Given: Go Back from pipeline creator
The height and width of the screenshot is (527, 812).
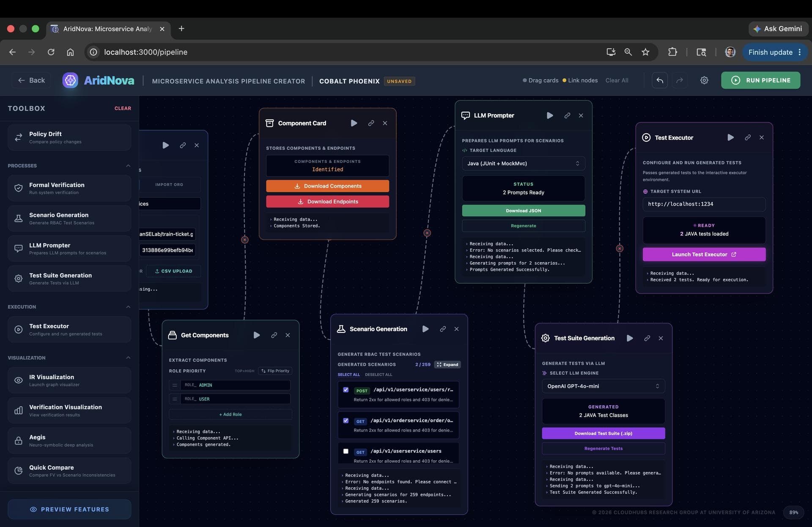Looking at the screenshot, I should coord(31,80).
